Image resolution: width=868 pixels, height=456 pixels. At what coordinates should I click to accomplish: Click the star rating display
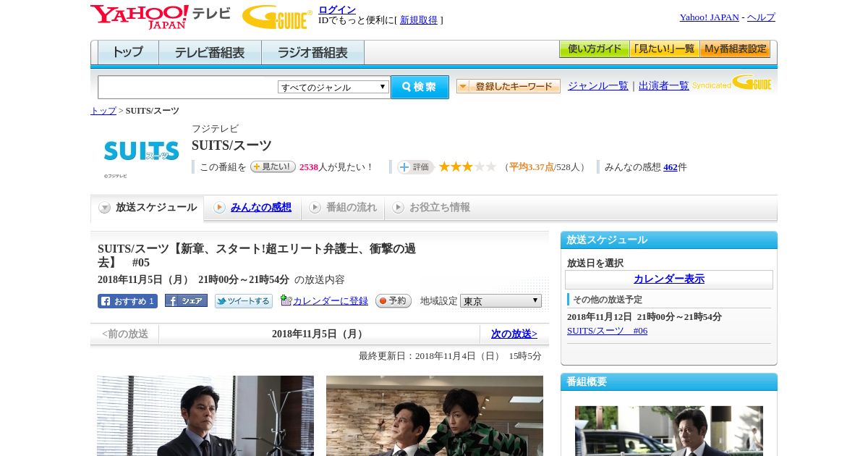(467, 166)
